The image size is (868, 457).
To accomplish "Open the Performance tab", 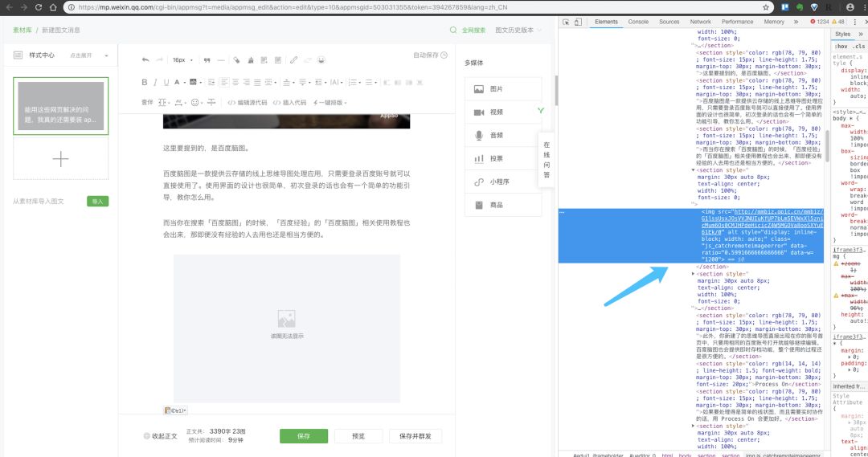I will point(737,22).
